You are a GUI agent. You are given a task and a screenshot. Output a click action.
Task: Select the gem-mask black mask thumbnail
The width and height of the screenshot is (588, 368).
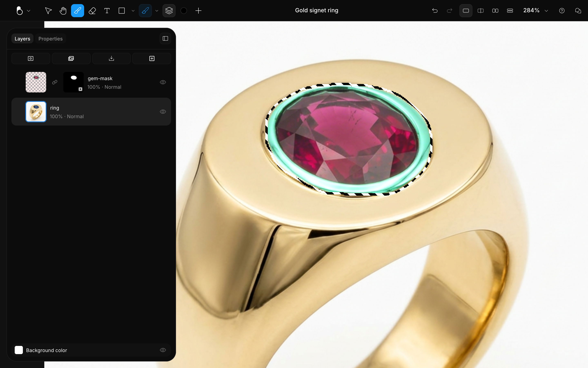(73, 82)
